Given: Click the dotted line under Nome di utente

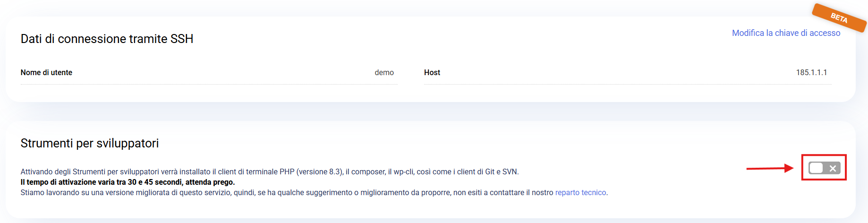Looking at the screenshot, I should (x=208, y=85).
